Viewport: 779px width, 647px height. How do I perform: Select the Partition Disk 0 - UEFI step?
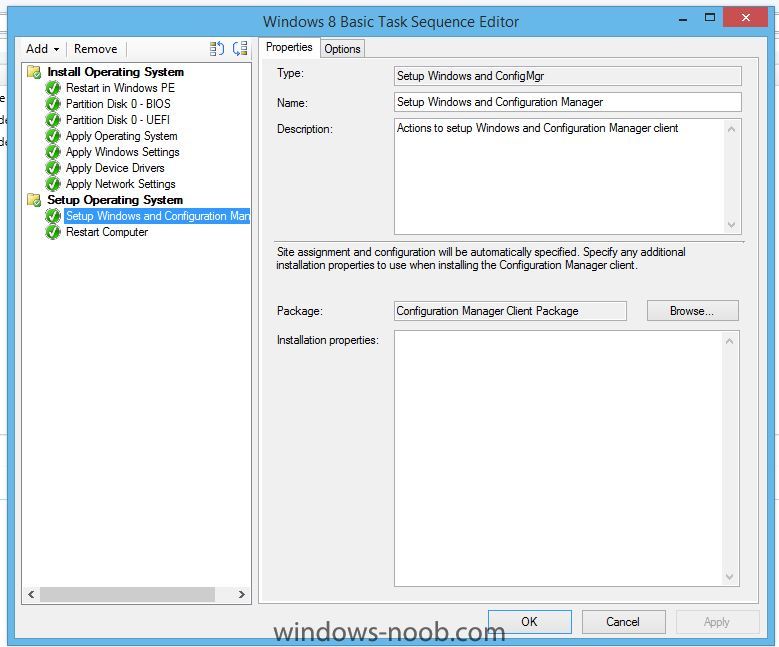coord(118,120)
